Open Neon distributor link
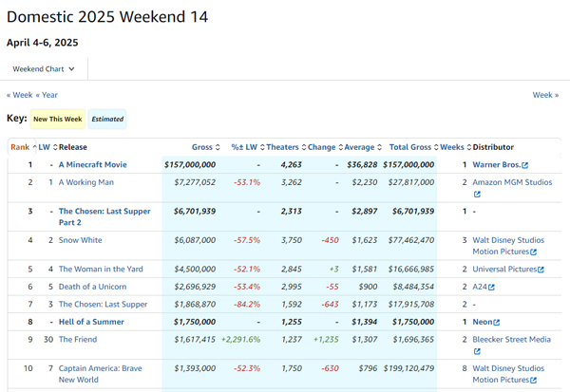This screenshot has height=392, width=570. coord(483,322)
